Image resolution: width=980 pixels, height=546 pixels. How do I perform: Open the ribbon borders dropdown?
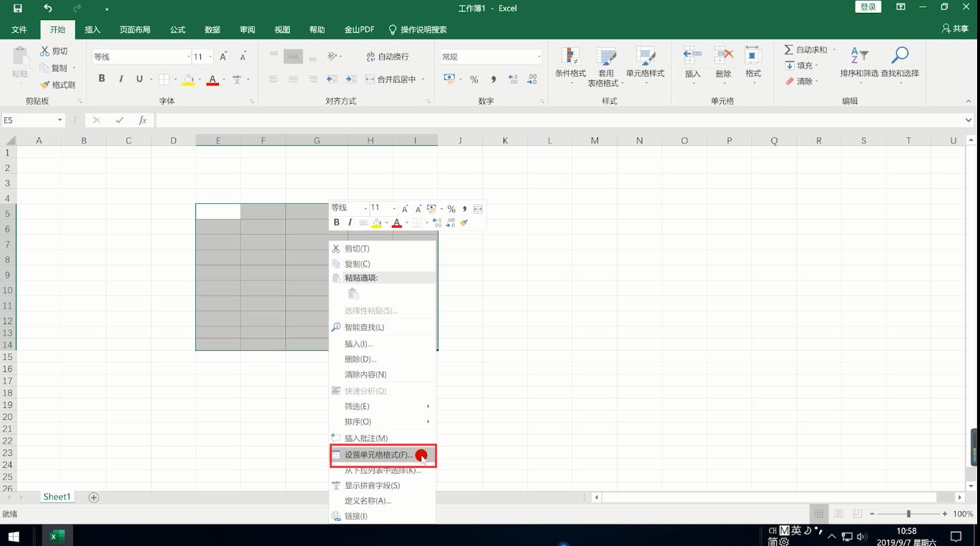click(x=175, y=79)
